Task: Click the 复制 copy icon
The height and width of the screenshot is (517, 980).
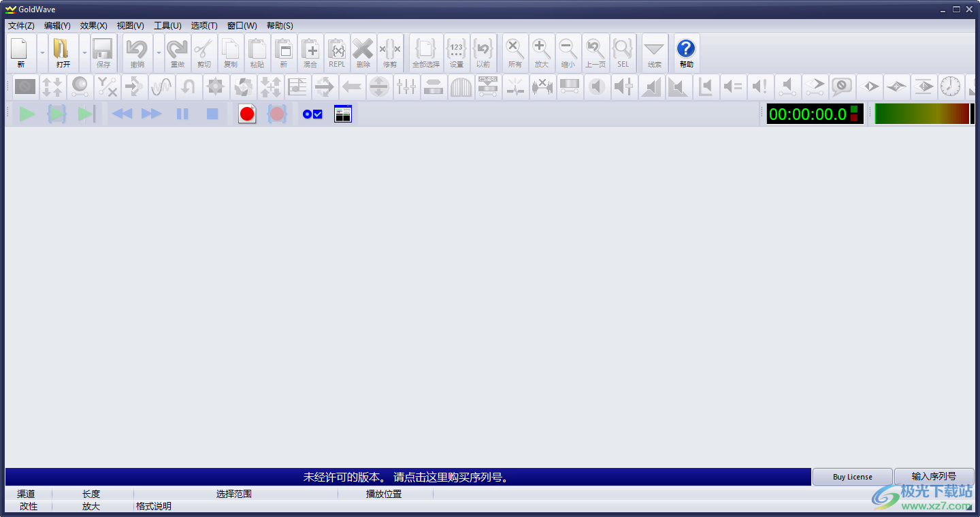Action: (x=231, y=53)
